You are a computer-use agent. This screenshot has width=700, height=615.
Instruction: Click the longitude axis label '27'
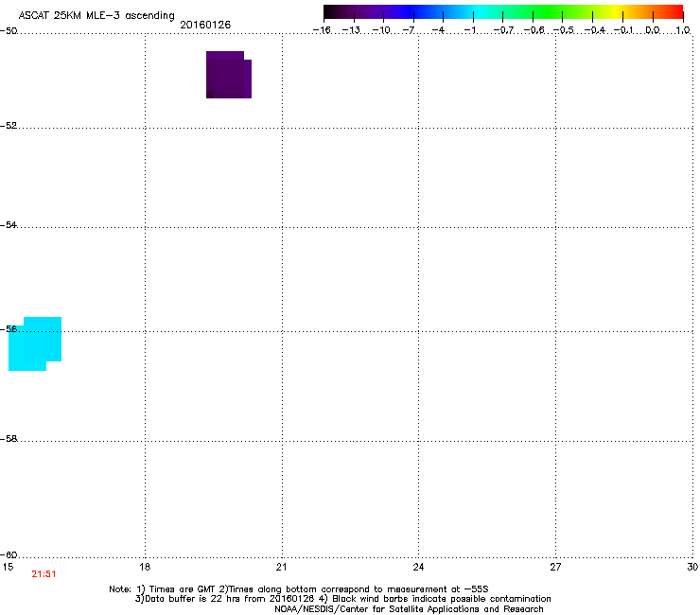point(555,567)
